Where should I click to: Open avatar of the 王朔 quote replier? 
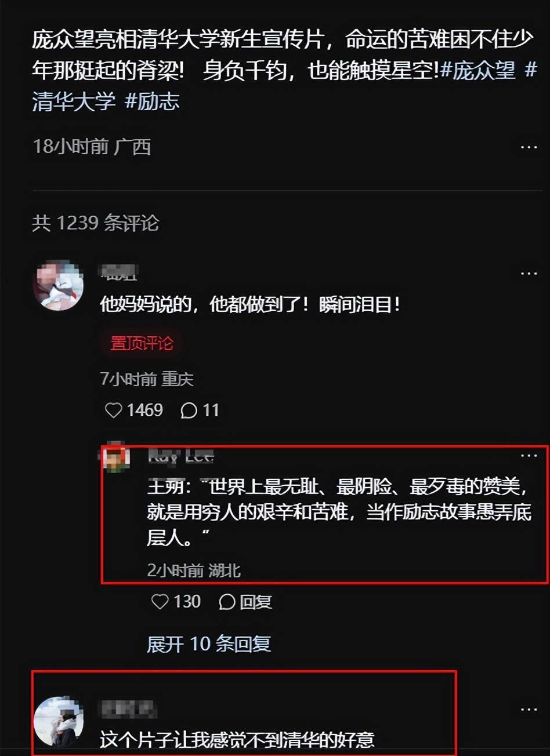pyautogui.click(x=116, y=457)
